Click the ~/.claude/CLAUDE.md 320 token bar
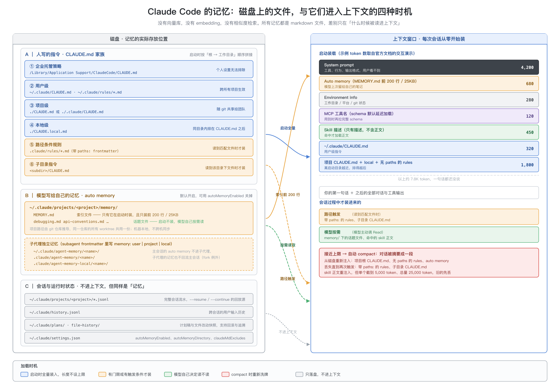 pyautogui.click(x=429, y=148)
